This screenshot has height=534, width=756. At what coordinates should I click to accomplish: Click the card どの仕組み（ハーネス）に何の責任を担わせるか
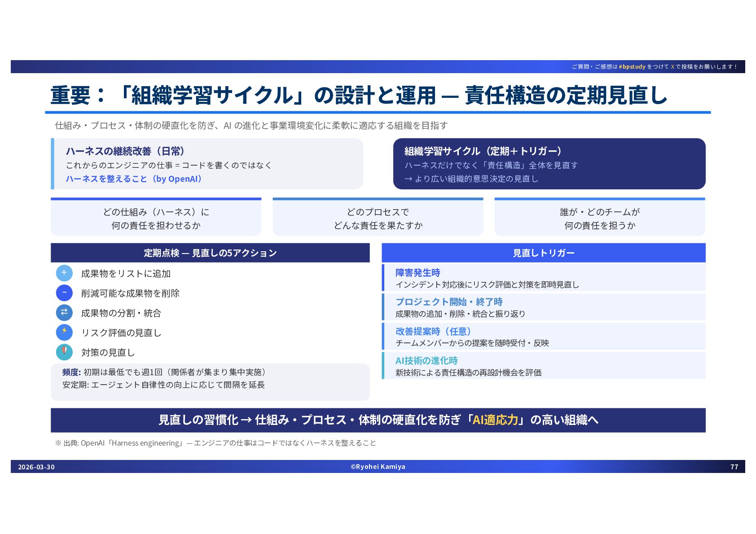tap(156, 217)
